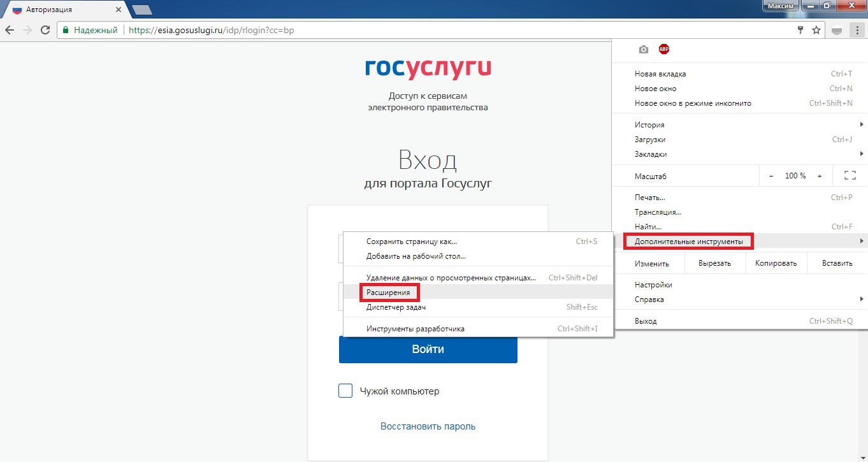
Task: Open Диспетчер задач submenu item
Action: tap(478, 307)
